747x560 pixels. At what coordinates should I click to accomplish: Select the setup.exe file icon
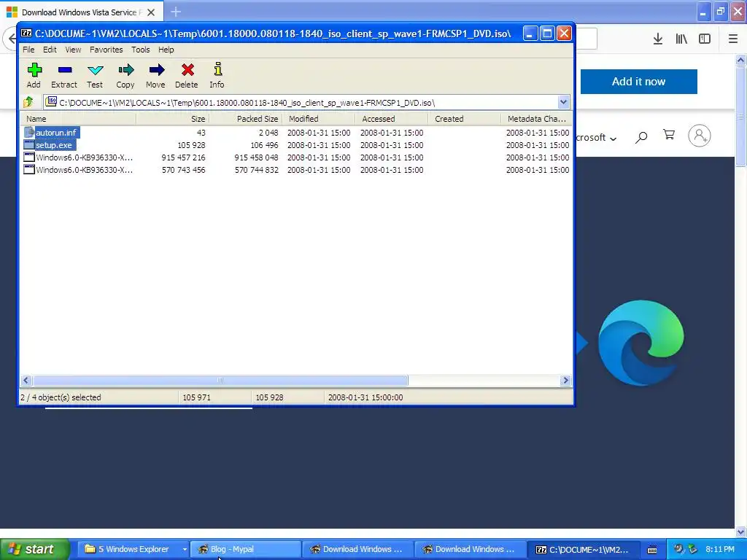29,145
